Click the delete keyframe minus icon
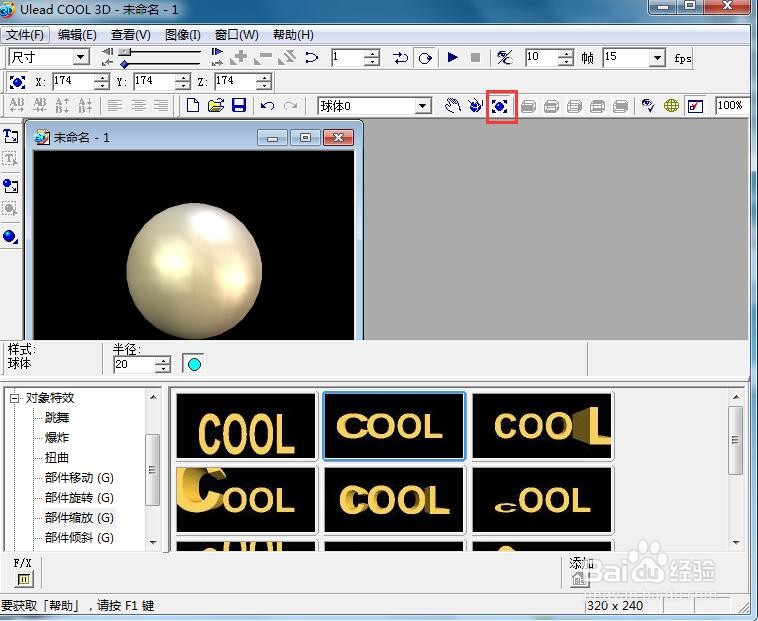The height and width of the screenshot is (621, 758). 263,58
